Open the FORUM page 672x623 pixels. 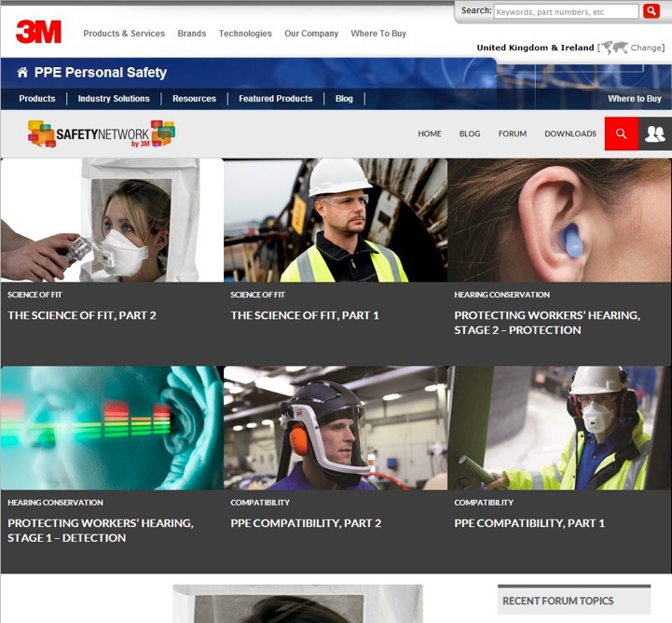(x=512, y=133)
